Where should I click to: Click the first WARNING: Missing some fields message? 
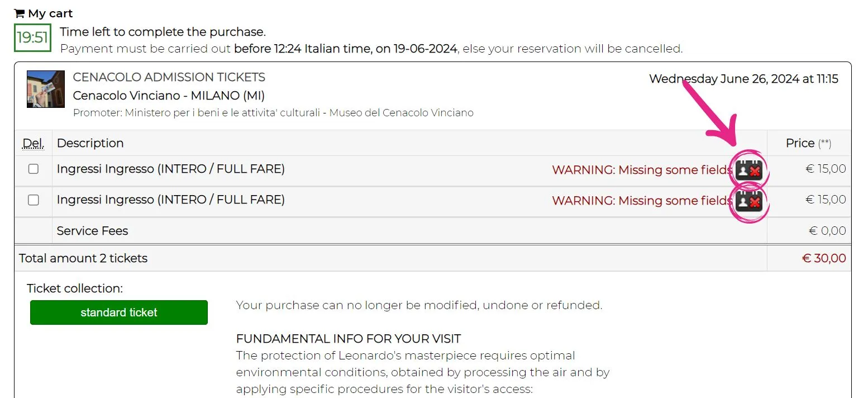click(642, 170)
